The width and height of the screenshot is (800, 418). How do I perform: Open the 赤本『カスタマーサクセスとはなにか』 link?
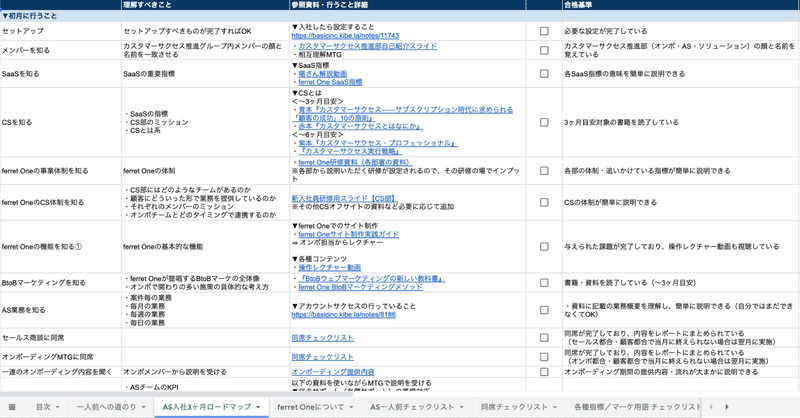[360, 126]
